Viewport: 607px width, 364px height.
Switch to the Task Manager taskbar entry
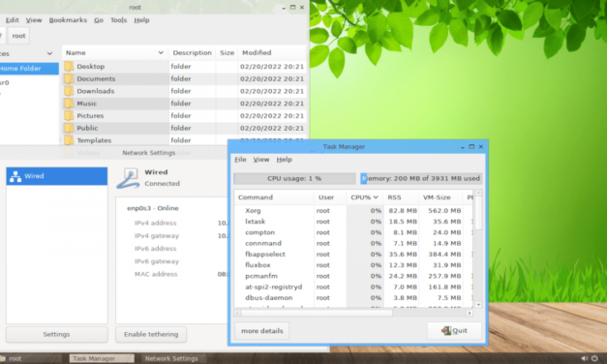102,358
